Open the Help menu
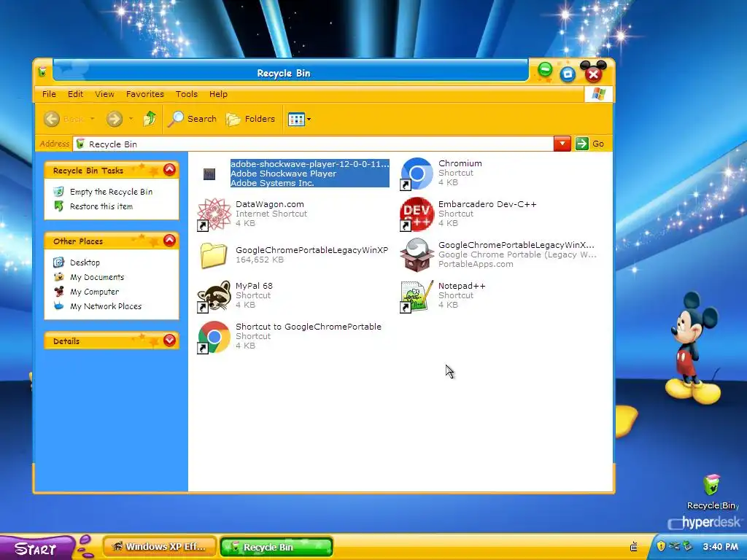The height and width of the screenshot is (560, 747). (x=218, y=94)
